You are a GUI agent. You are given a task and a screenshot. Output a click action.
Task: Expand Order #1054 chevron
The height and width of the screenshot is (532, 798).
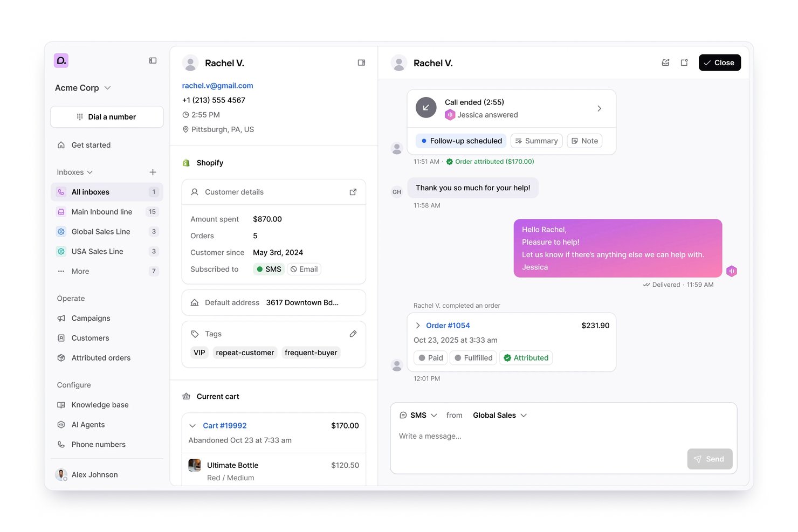(x=418, y=326)
